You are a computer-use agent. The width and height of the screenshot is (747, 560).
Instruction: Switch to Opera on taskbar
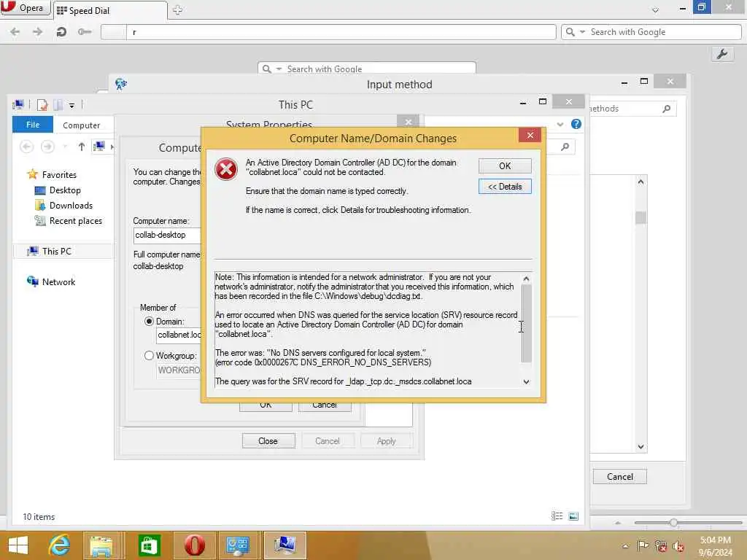click(x=195, y=545)
